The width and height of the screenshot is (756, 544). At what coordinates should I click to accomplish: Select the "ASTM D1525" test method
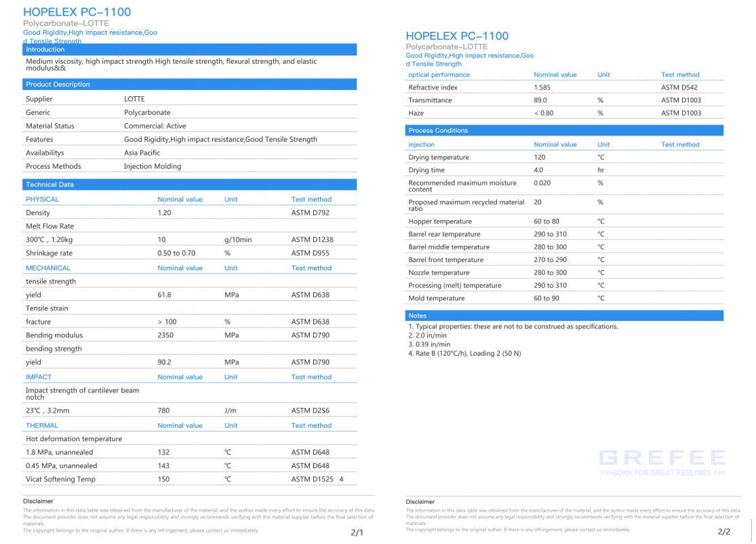click(x=313, y=480)
